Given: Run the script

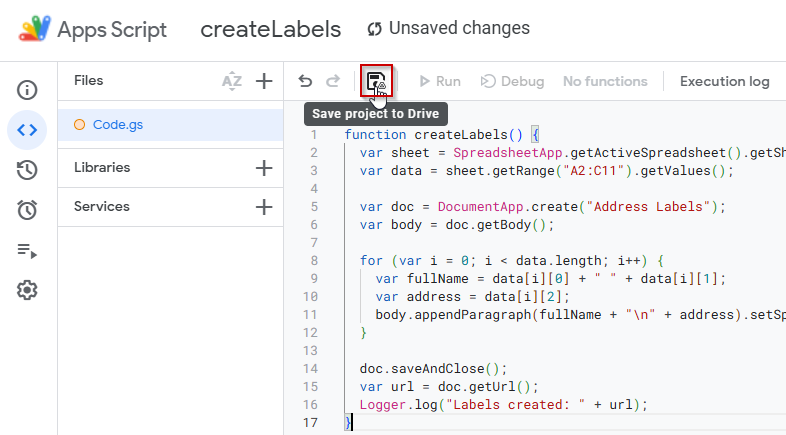Looking at the screenshot, I should click(x=440, y=81).
